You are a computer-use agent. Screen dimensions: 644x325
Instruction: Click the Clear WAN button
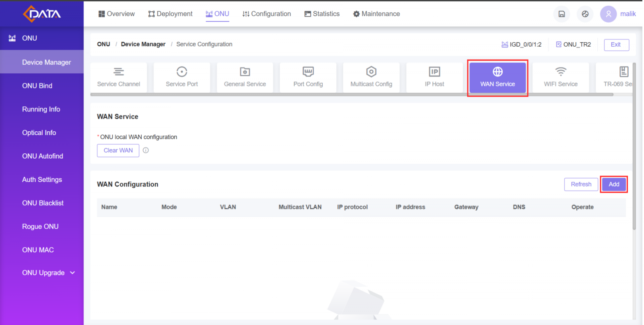[118, 150]
